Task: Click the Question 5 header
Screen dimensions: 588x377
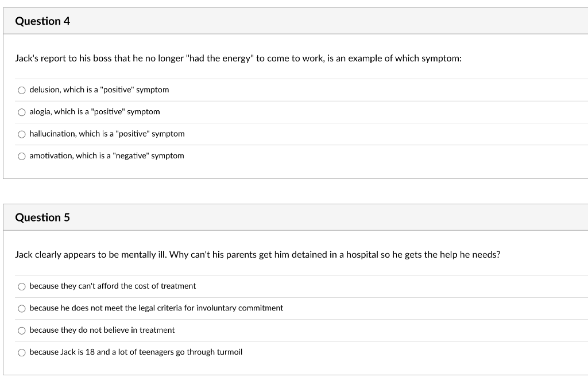Action: (42, 217)
